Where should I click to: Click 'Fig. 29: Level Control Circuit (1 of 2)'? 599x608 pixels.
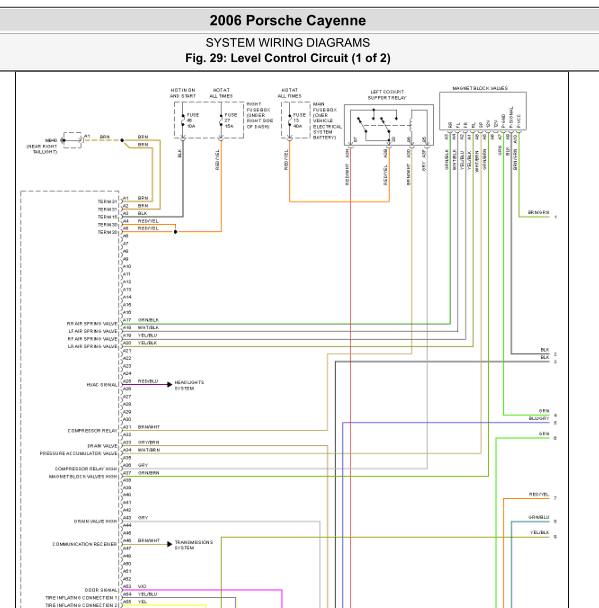(288, 58)
